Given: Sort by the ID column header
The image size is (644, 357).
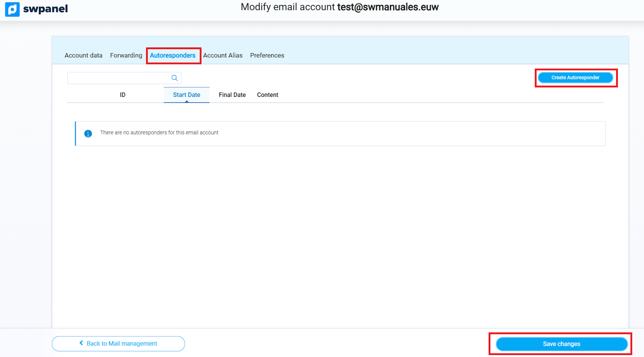Looking at the screenshot, I should pos(123,95).
